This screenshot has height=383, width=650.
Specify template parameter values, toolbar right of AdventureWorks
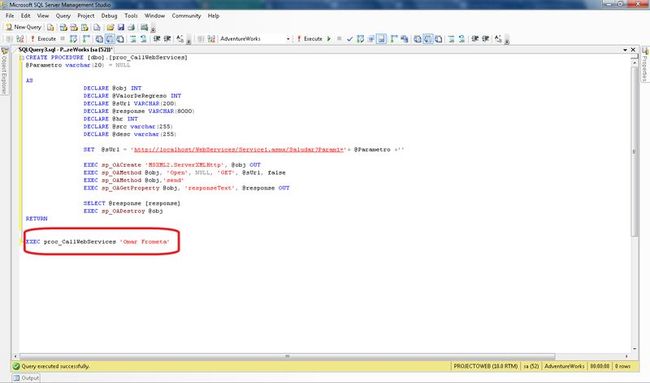tap(498, 39)
